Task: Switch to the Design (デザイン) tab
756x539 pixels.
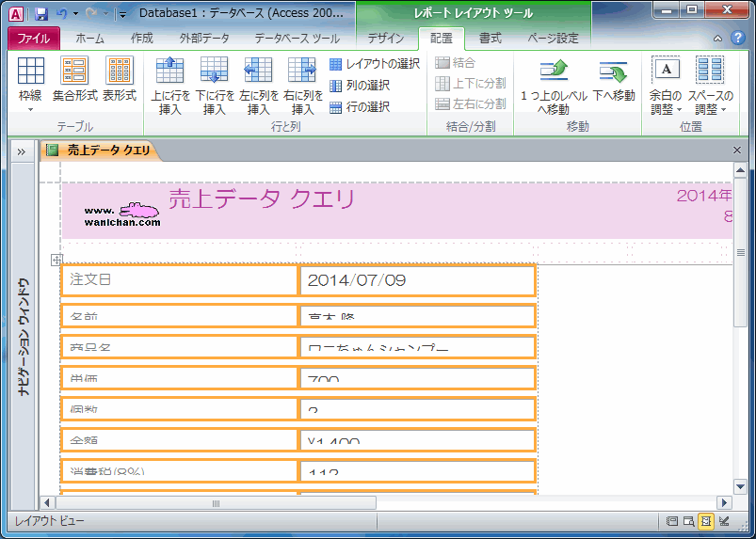Action: tap(386, 39)
